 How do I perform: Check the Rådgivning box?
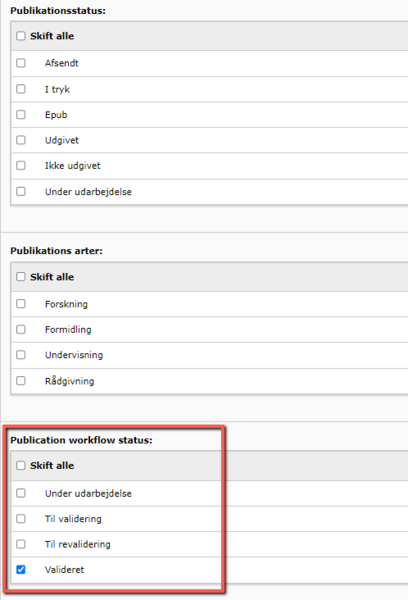21,381
